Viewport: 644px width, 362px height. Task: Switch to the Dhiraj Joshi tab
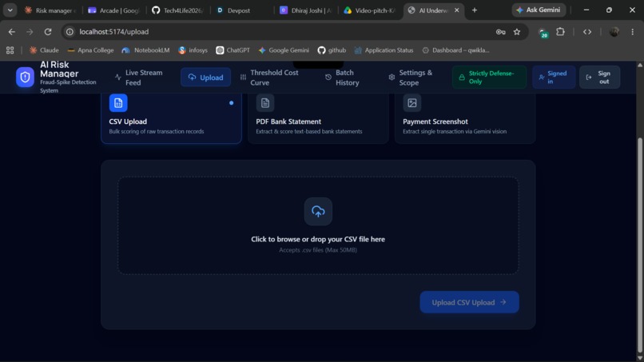click(306, 10)
